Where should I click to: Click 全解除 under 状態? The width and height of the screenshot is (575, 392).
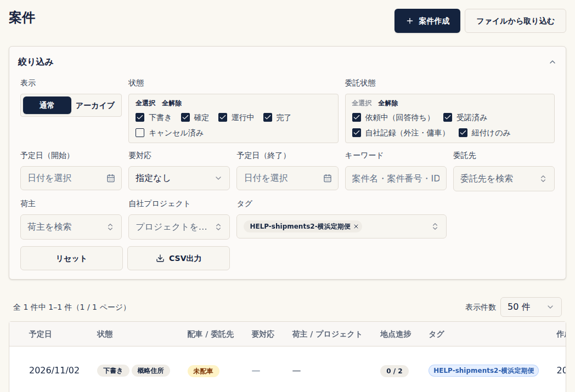[x=172, y=103]
